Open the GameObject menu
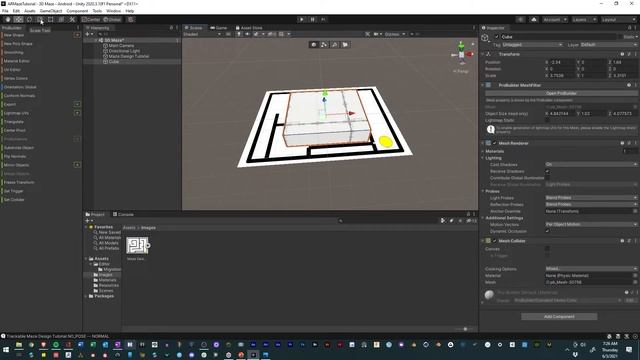The height and width of the screenshot is (360, 640). pos(51,11)
